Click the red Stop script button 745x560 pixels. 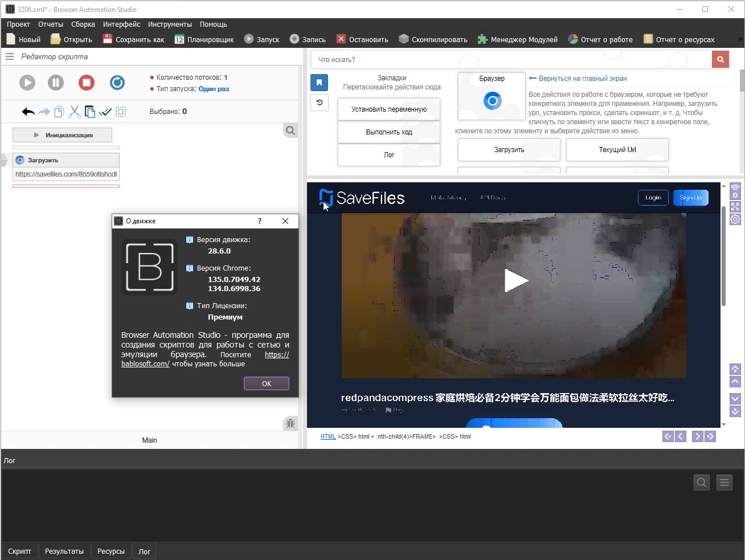tap(87, 83)
